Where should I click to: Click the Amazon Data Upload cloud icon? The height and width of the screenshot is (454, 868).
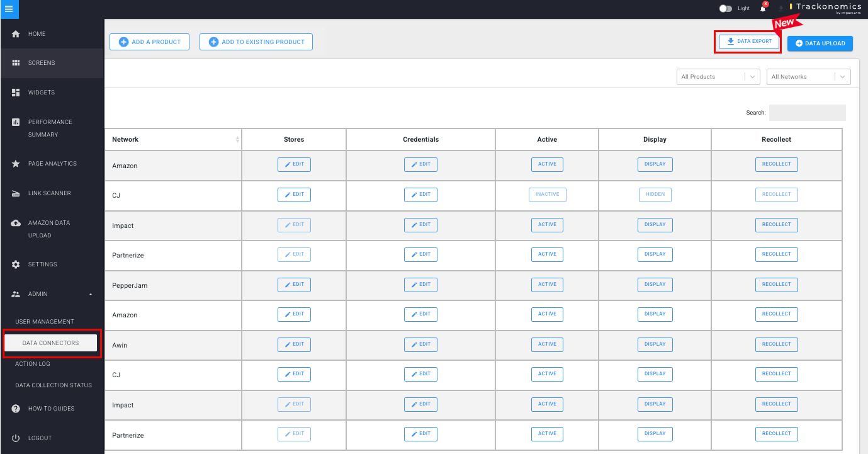[x=16, y=223]
